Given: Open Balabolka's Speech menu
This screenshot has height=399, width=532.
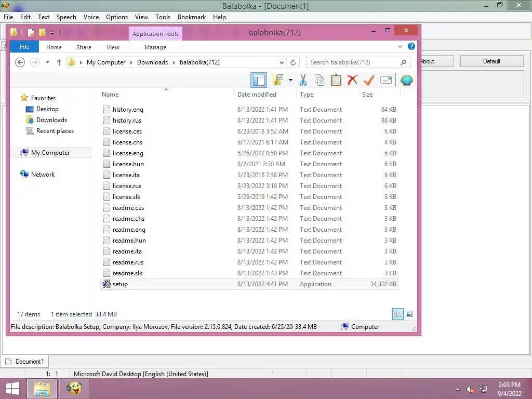Looking at the screenshot, I should click(x=66, y=17).
